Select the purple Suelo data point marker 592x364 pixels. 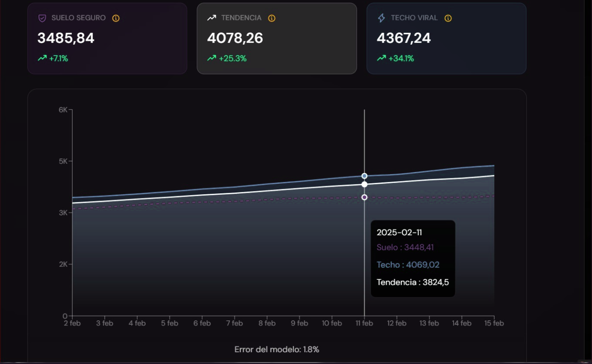pos(364,197)
